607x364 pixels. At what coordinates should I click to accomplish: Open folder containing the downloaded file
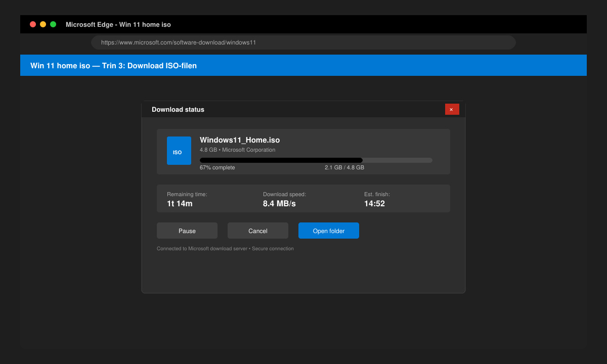(329, 231)
